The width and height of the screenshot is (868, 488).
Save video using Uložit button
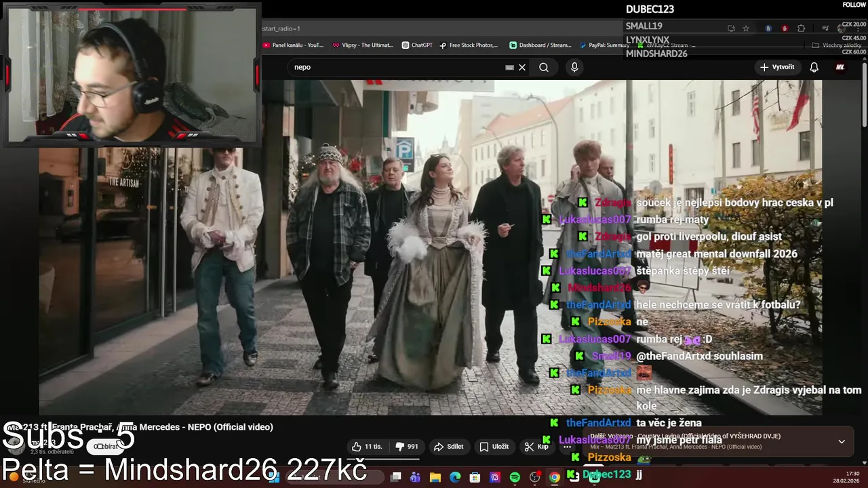coord(494,447)
